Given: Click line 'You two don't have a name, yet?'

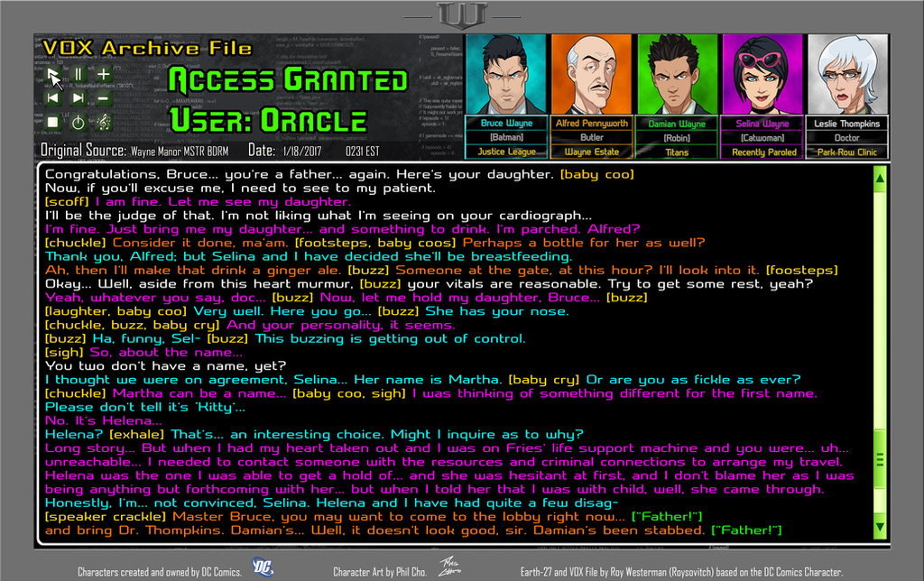Looking at the screenshot, I should click(166, 366).
